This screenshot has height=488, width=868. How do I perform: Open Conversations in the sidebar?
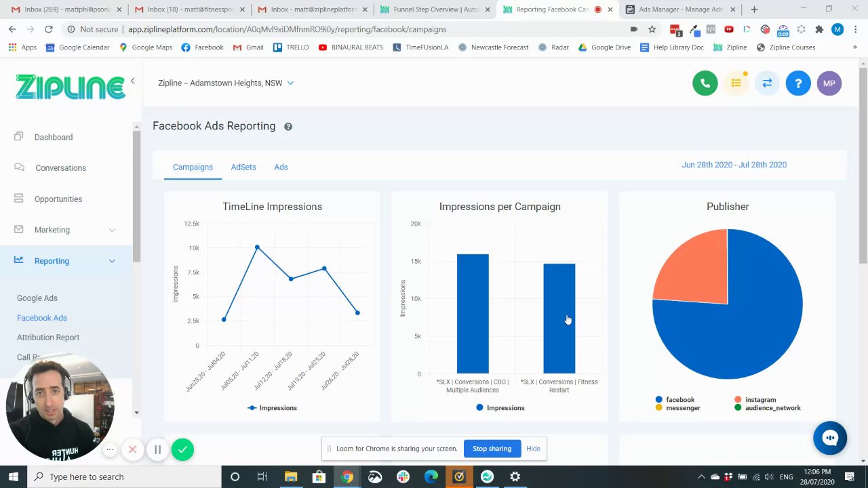[x=60, y=168]
